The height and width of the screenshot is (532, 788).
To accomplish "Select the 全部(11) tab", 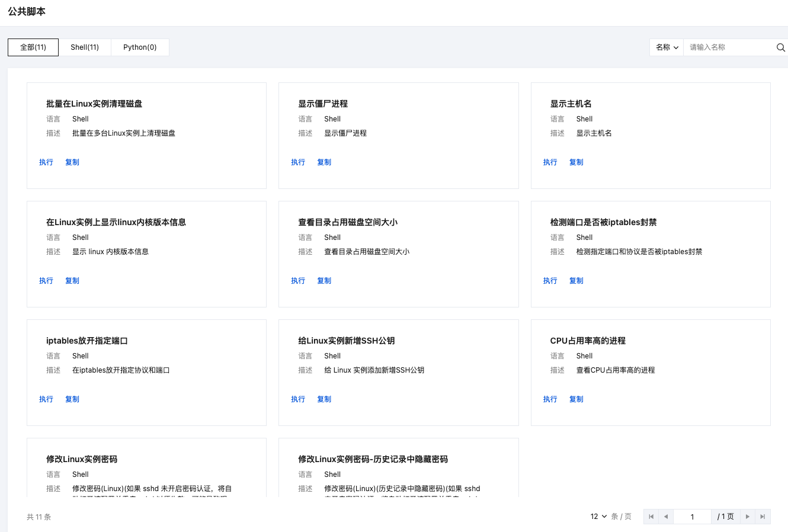I will point(33,47).
